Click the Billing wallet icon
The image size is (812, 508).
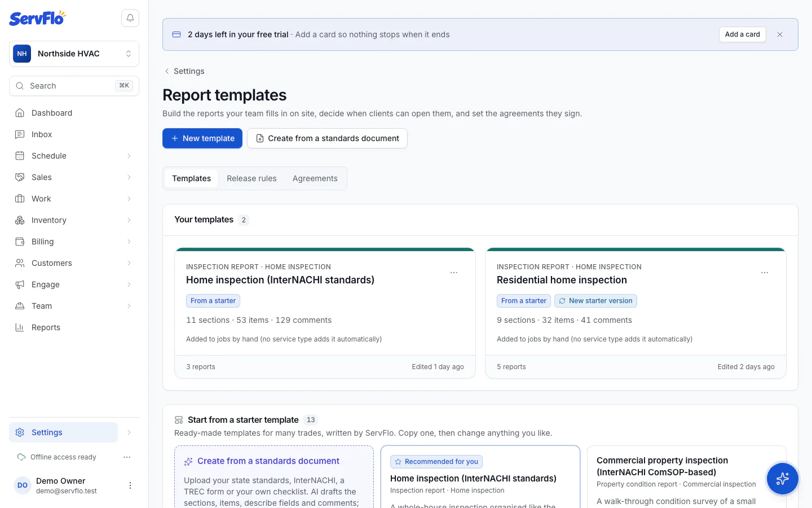point(20,242)
